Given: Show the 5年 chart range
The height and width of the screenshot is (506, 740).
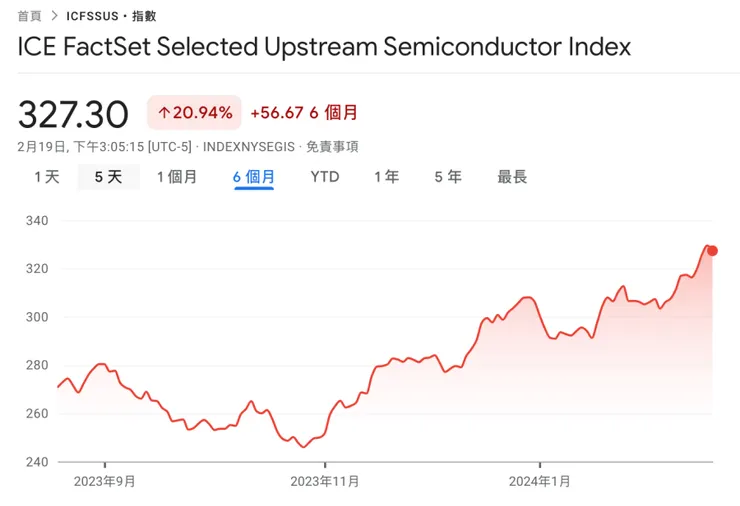Looking at the screenshot, I should tap(448, 177).
